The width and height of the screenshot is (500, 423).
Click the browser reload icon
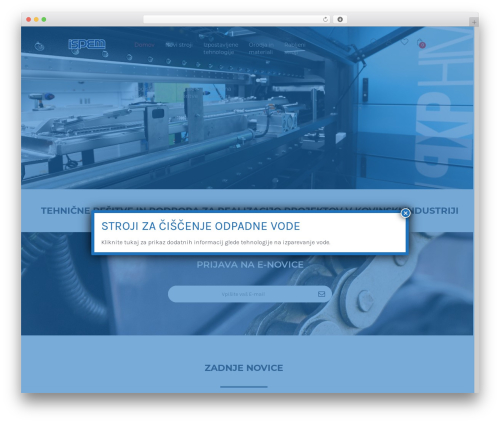point(325,19)
